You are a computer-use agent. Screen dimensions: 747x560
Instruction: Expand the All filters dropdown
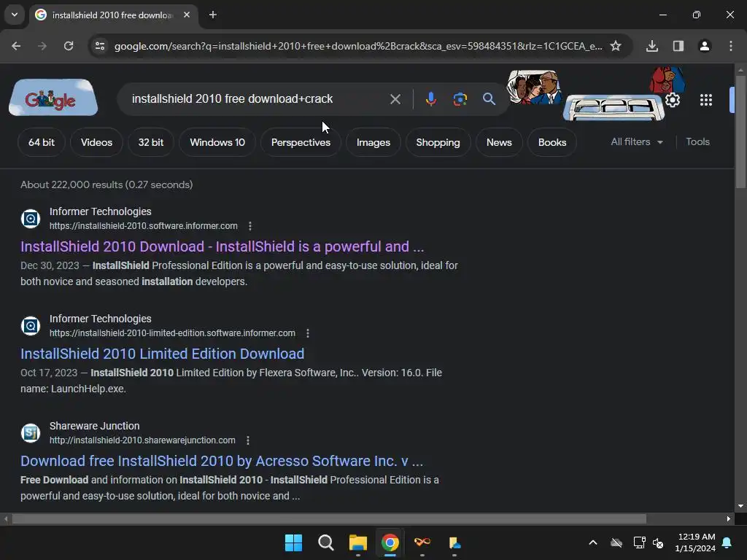click(637, 142)
